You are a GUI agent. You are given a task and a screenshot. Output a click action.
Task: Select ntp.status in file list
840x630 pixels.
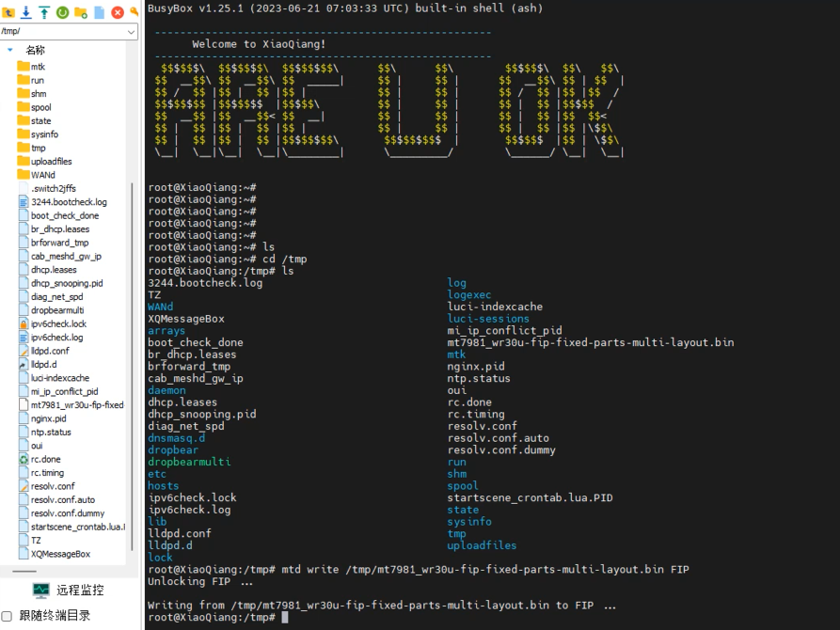[x=51, y=432]
